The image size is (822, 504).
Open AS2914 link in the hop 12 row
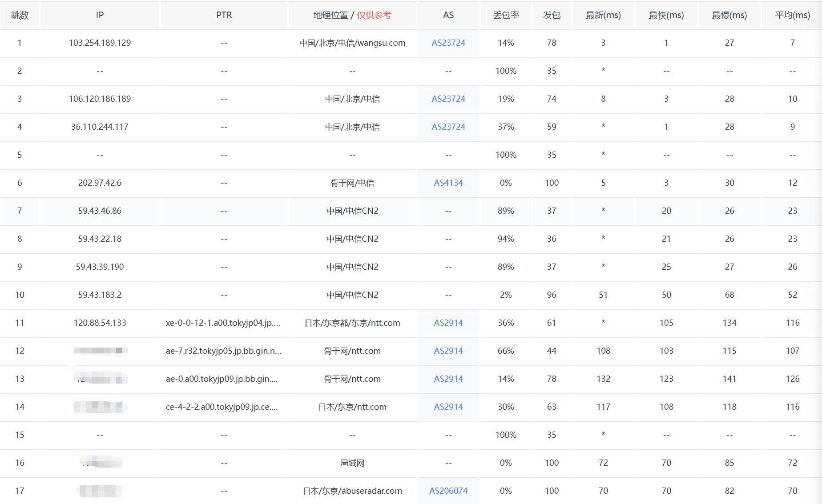click(x=448, y=351)
